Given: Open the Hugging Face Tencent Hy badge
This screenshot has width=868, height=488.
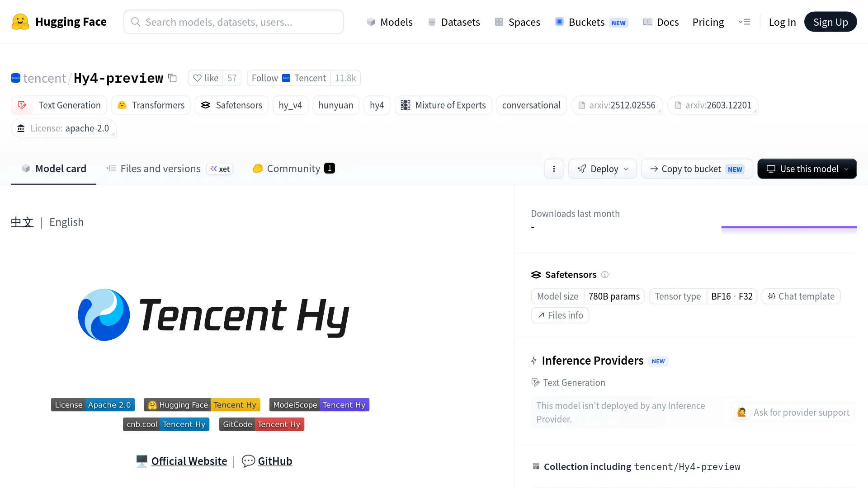Looking at the screenshot, I should (x=202, y=405).
